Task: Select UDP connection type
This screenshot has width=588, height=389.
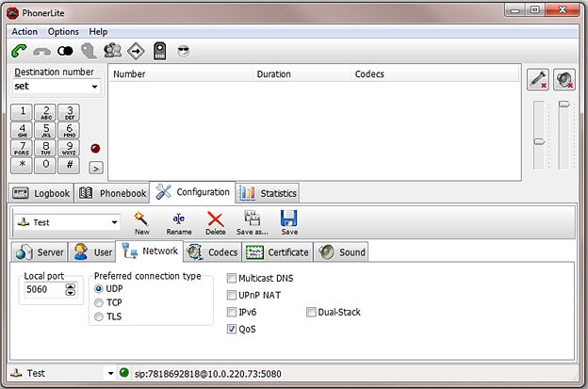Action: click(x=99, y=289)
